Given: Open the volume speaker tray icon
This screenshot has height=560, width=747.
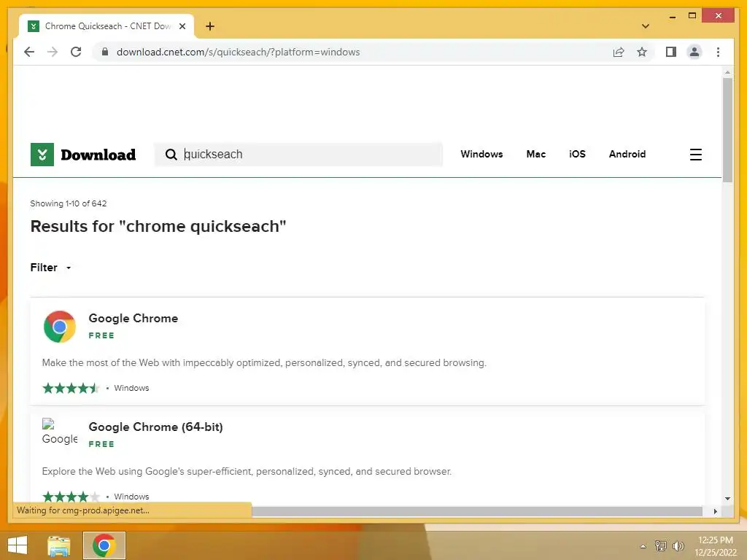Looking at the screenshot, I should (x=678, y=545).
